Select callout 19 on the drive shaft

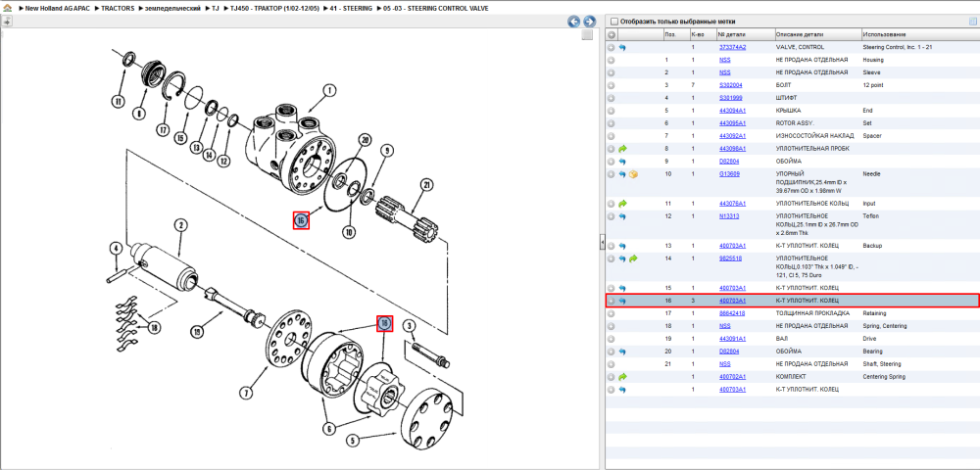coord(198,333)
